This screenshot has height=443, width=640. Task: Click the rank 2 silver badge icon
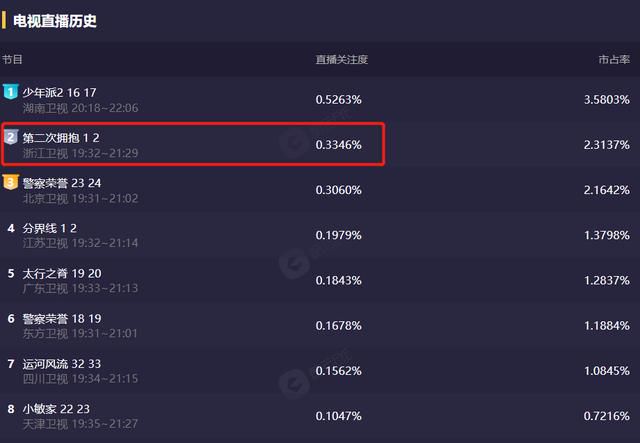pyautogui.click(x=11, y=137)
